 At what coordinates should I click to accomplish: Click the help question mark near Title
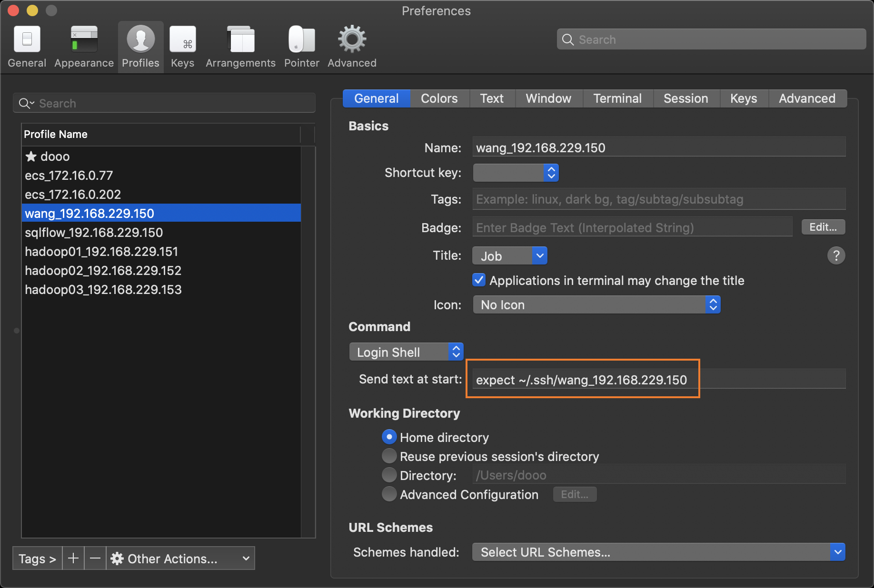(836, 255)
